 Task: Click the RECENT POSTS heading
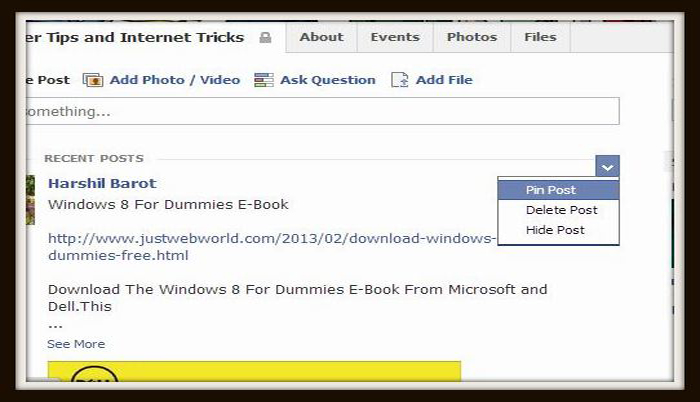[94, 159]
